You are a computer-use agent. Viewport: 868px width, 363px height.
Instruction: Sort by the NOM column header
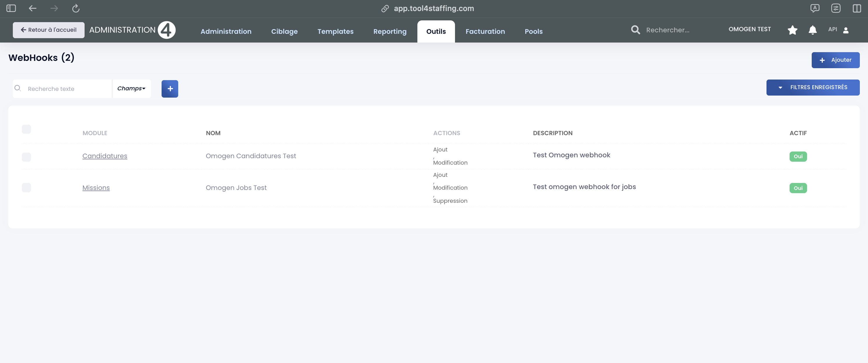[213, 133]
